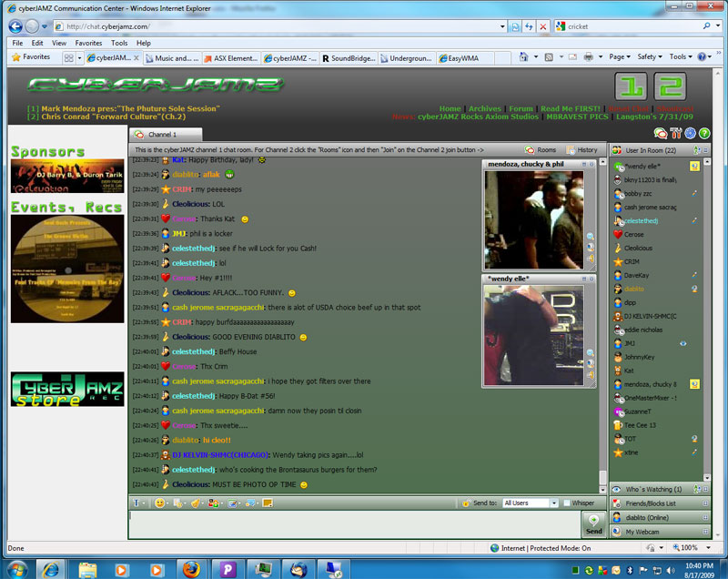Open the Help menu
The width and height of the screenshot is (728, 579).
pos(144,43)
